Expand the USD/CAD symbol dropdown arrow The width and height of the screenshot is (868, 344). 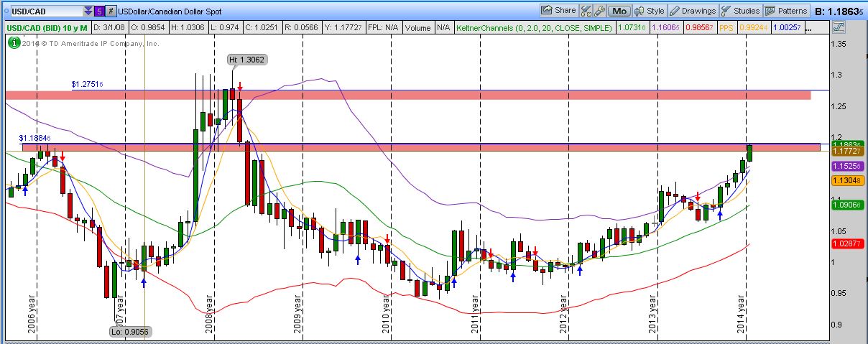tap(88, 11)
